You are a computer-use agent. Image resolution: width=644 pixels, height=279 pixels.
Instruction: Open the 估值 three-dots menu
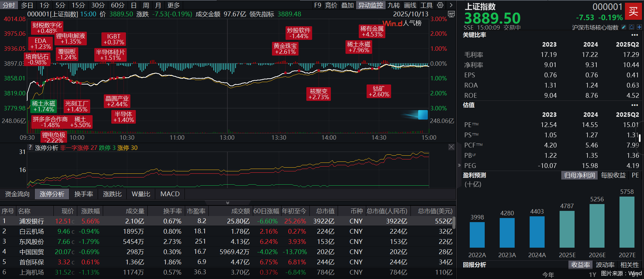634,105
